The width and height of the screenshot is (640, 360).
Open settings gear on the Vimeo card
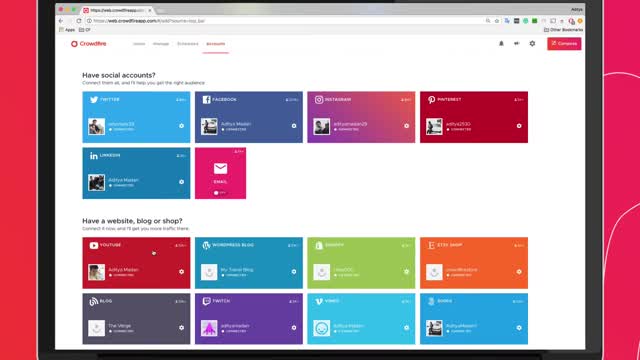coord(407,328)
